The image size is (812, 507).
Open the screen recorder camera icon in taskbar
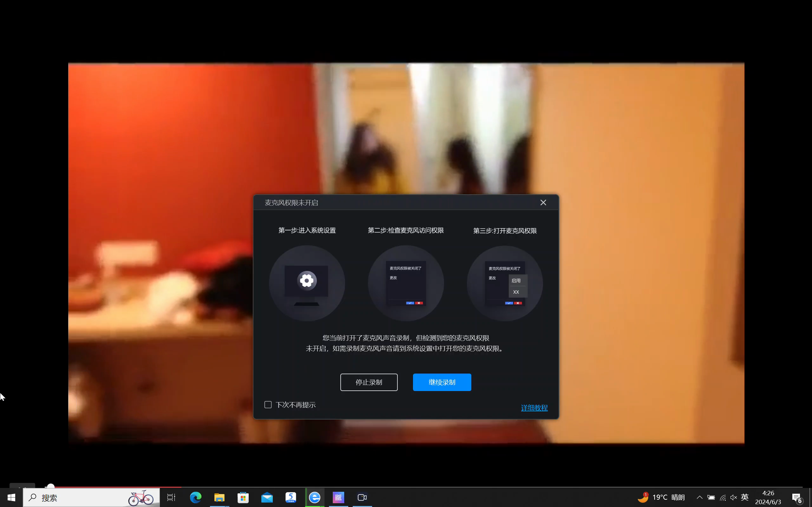click(362, 497)
